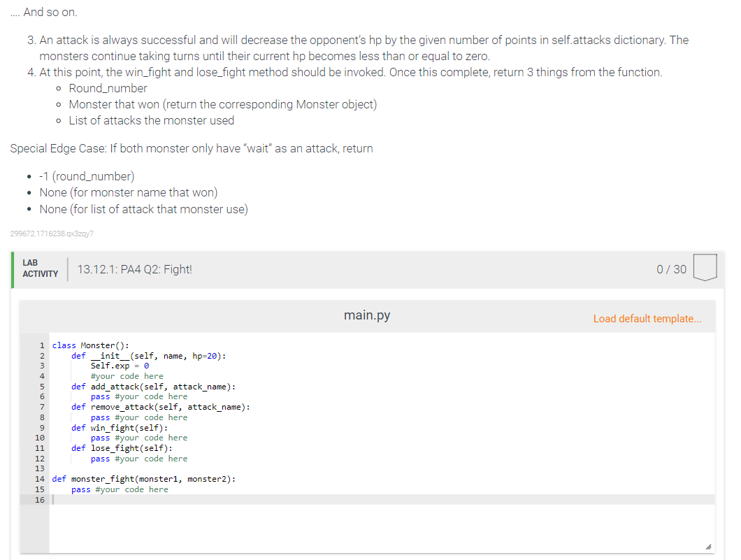This screenshot has width=741, height=560.
Task: Click the 0 / 30 points score
Action: tap(671, 268)
